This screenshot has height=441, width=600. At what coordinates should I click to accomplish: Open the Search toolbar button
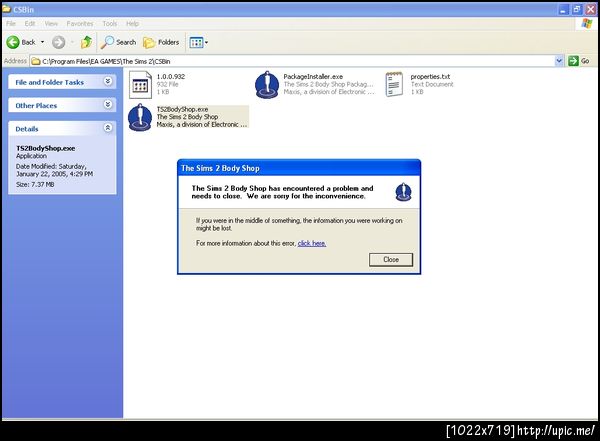click(118, 42)
